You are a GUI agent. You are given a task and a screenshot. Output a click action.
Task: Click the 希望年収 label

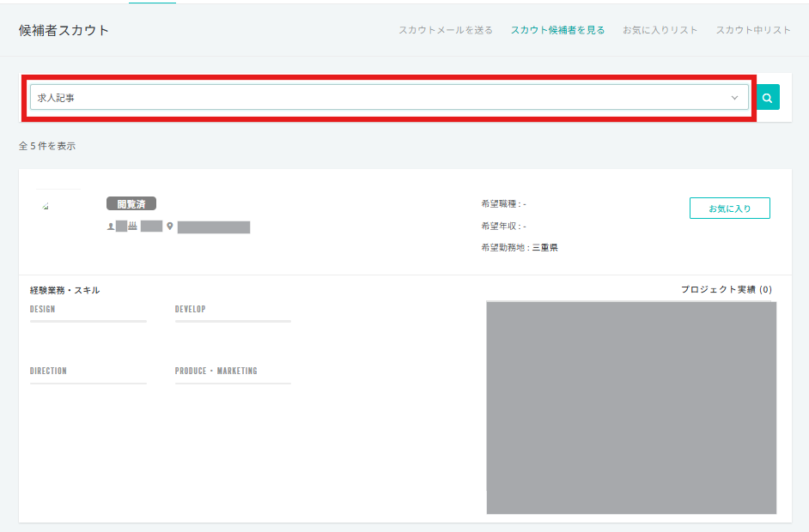coord(499,227)
